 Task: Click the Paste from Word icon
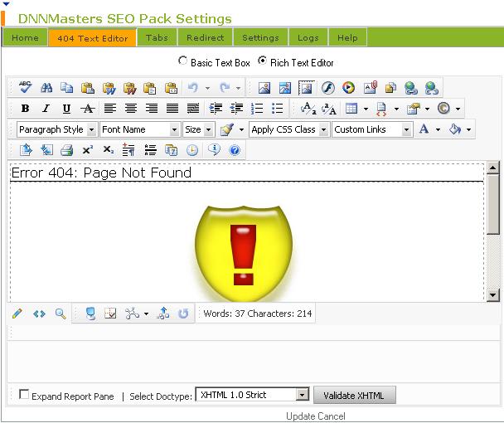(109, 88)
